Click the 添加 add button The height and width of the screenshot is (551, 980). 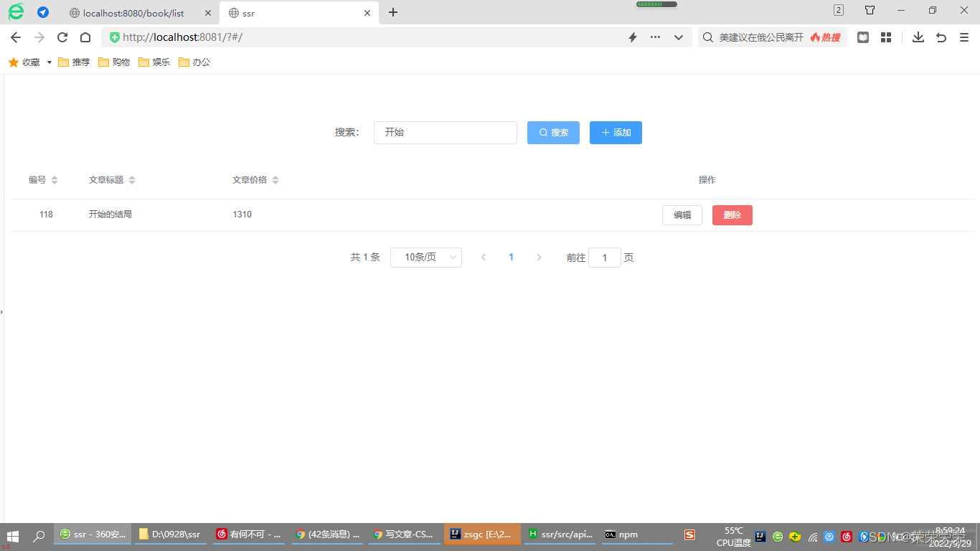(x=616, y=133)
